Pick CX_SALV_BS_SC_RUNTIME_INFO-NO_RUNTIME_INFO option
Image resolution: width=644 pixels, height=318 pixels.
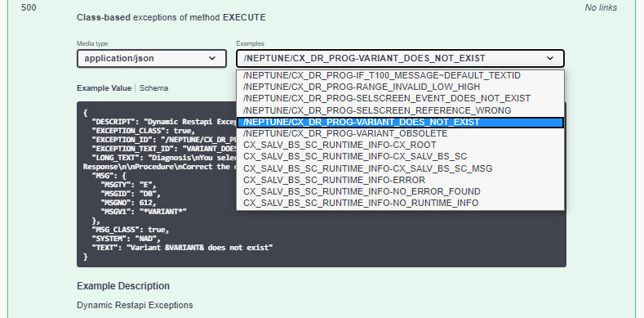click(x=400, y=204)
